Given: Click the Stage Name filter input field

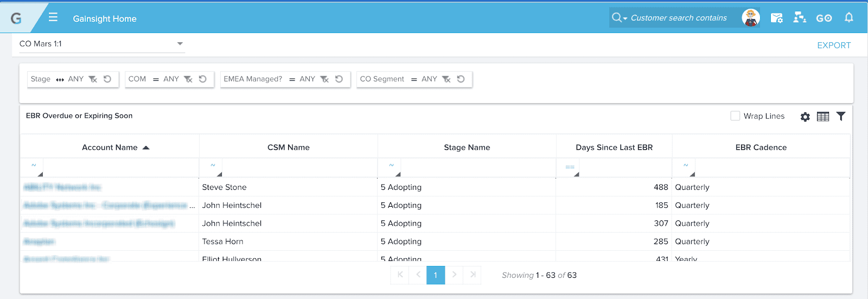Looking at the screenshot, I should pyautogui.click(x=477, y=168).
